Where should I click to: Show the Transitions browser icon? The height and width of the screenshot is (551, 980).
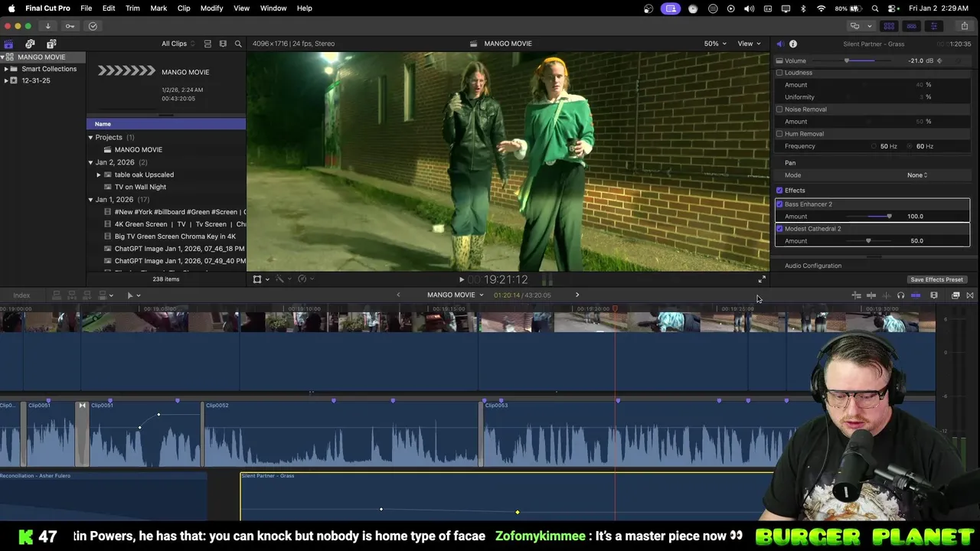970,295
